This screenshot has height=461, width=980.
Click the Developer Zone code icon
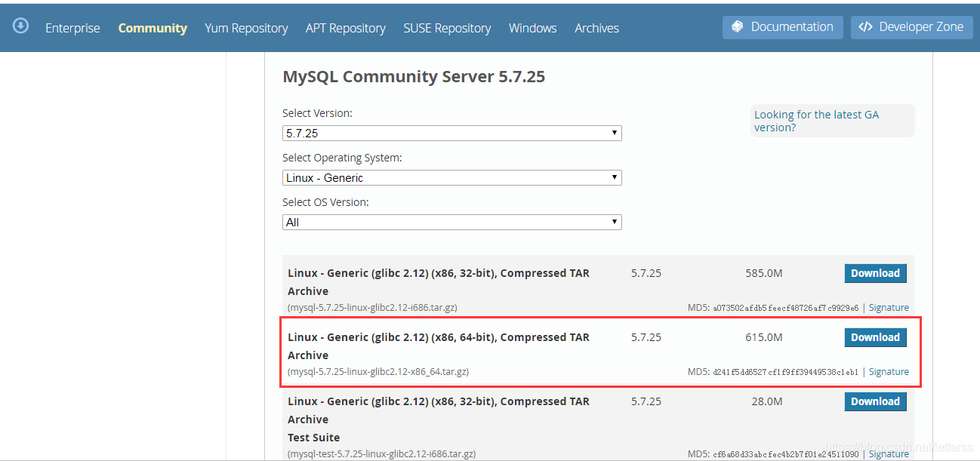(x=866, y=27)
